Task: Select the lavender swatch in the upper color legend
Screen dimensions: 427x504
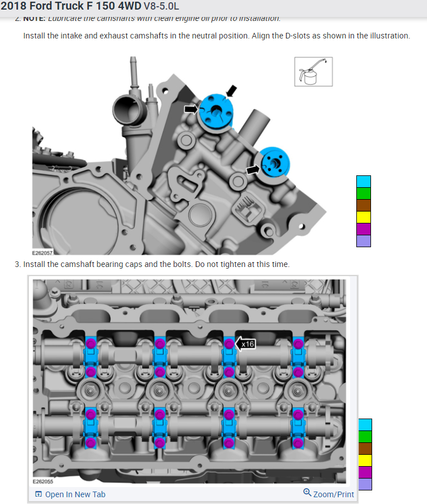Action: tap(364, 241)
